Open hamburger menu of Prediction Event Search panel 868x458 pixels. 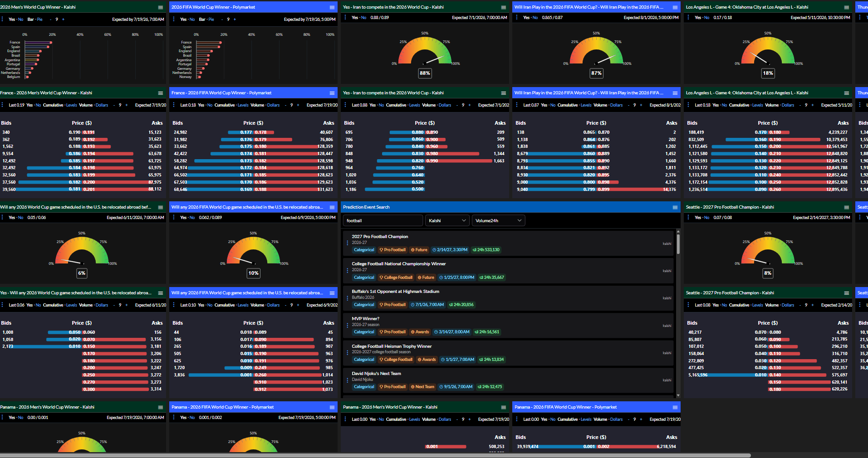pos(675,207)
